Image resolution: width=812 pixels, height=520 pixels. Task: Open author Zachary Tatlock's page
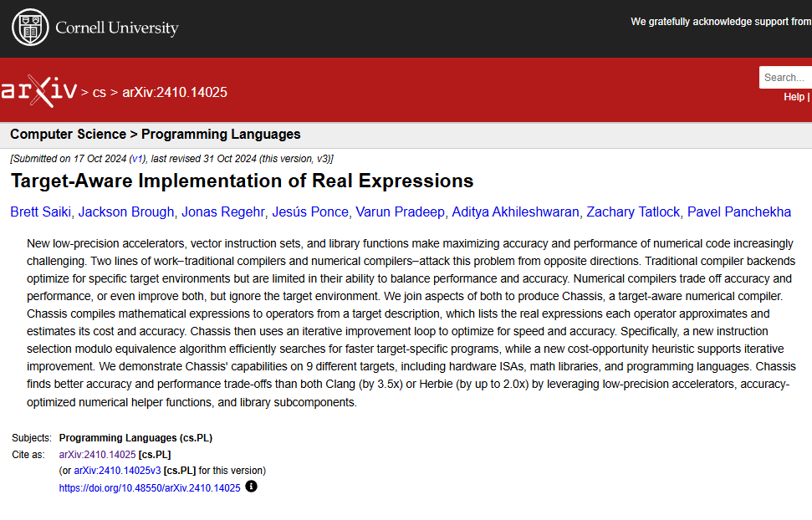(633, 212)
